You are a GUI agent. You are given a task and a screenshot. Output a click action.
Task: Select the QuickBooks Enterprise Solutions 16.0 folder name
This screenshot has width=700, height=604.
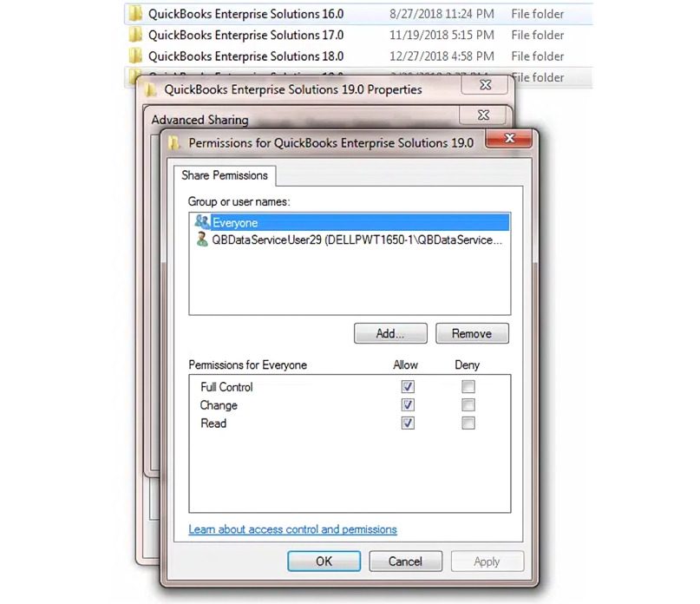point(246,14)
